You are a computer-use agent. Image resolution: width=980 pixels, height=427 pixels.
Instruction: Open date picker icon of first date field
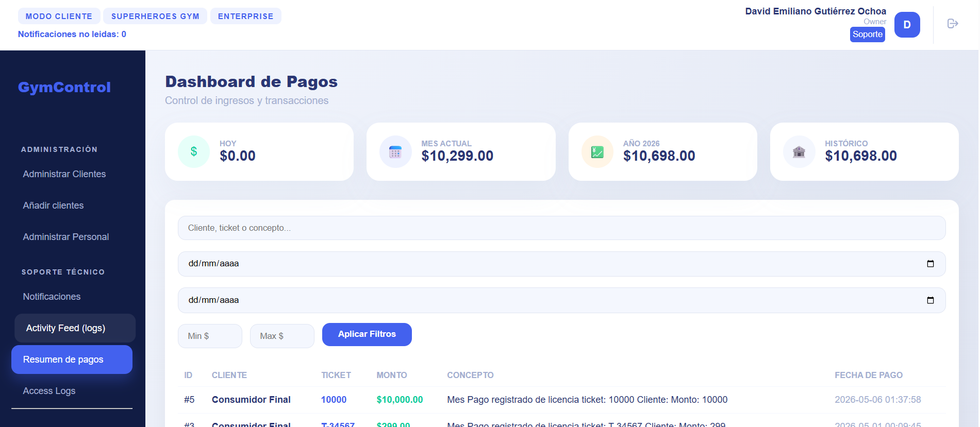[931, 264]
